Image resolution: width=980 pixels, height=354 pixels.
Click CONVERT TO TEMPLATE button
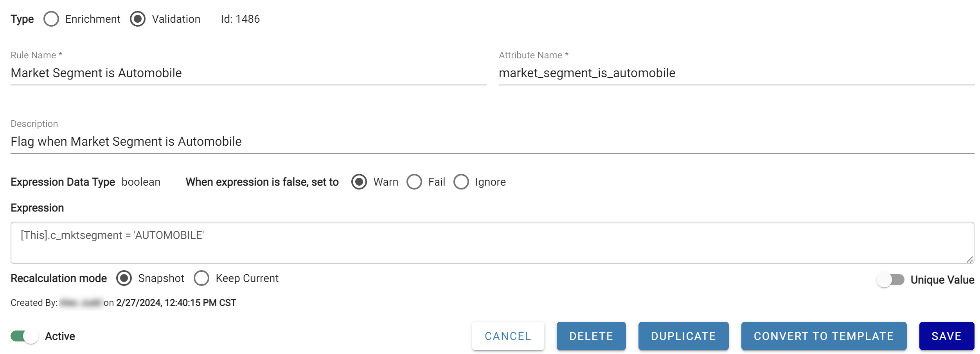[x=824, y=336]
